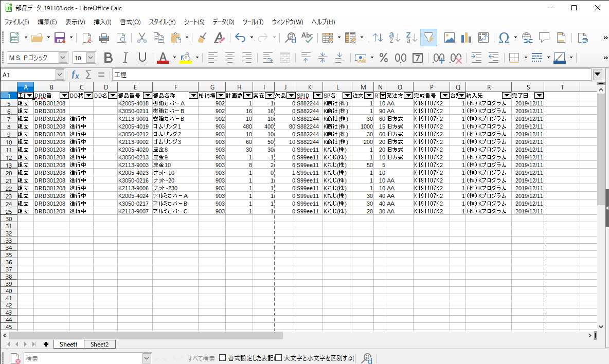Viewport: 609px width, 364px height.
Task: Select the Clone Formatting paintbrush
Action: 202,38
